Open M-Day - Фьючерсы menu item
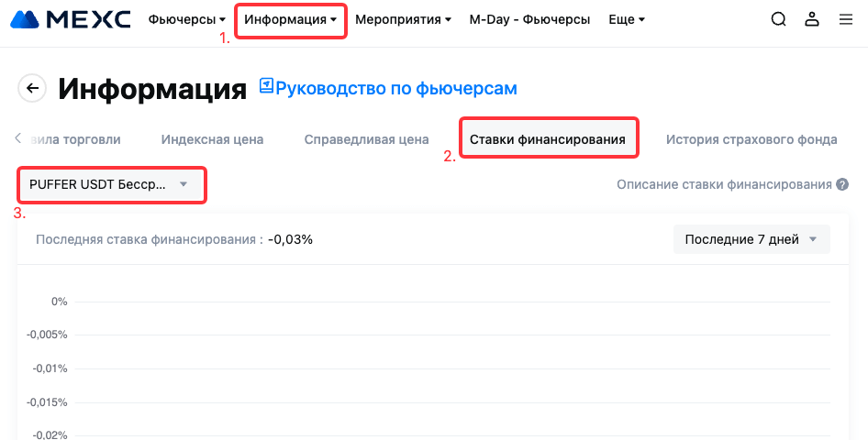The height and width of the screenshot is (440, 868). click(529, 19)
